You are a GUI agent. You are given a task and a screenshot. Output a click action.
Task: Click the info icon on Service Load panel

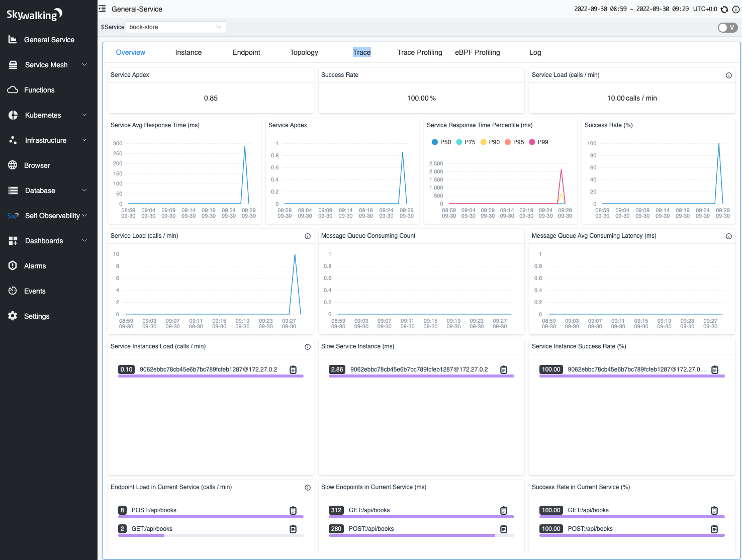click(x=308, y=236)
